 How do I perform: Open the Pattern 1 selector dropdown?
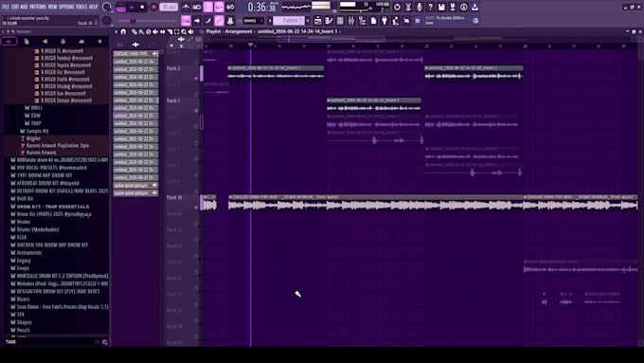pos(289,21)
